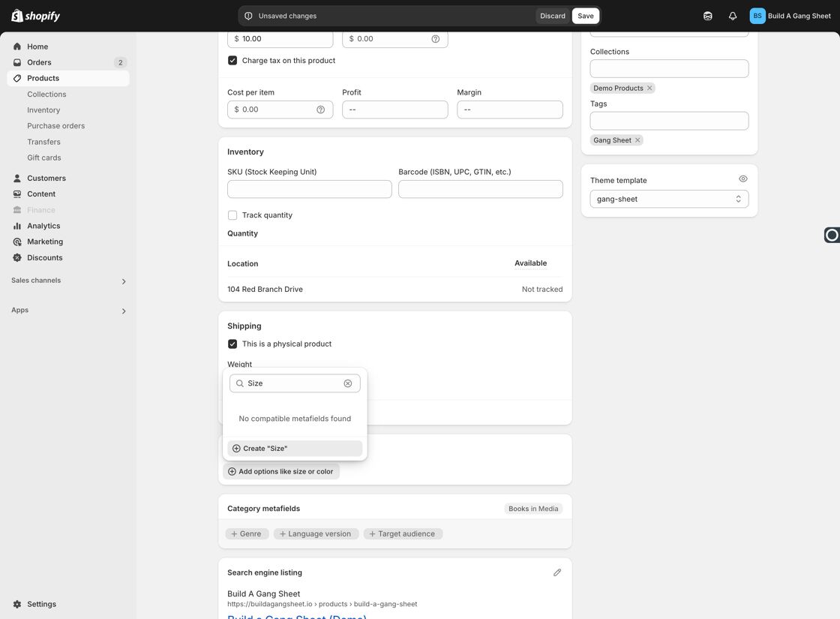Create the "Size" metafield option
The image size is (840, 619).
tap(295, 449)
